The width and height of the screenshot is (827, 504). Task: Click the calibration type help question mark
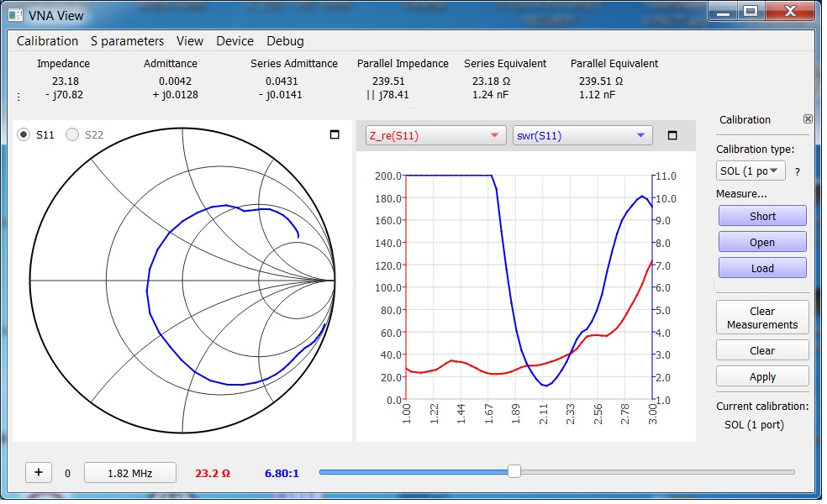point(798,171)
